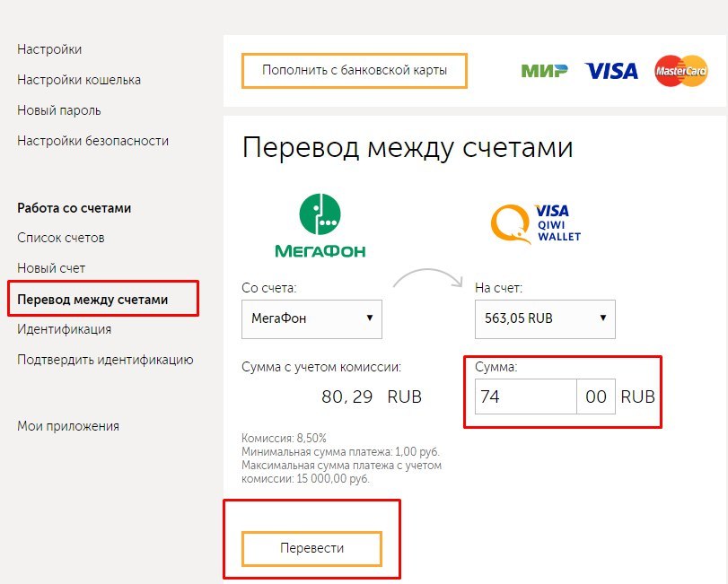Click Пополнить с банковской карты button
Image resolution: width=728 pixels, height=584 pixels.
click(x=355, y=71)
